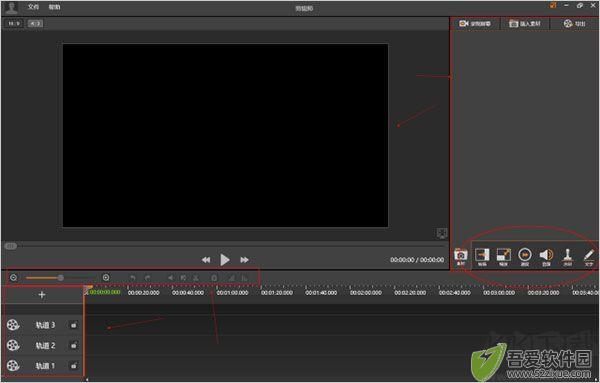
Task: Add a new track with plus button
Action: [x=42, y=295]
